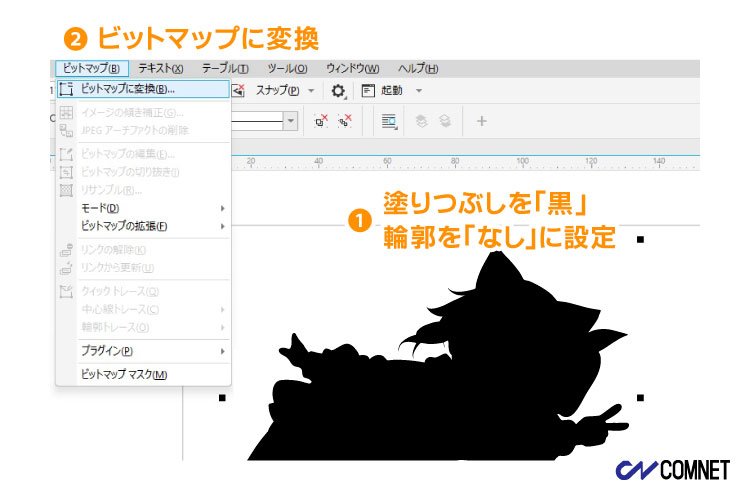Click the right middle selection handle
Screen dimensions: 750x500
point(640,398)
